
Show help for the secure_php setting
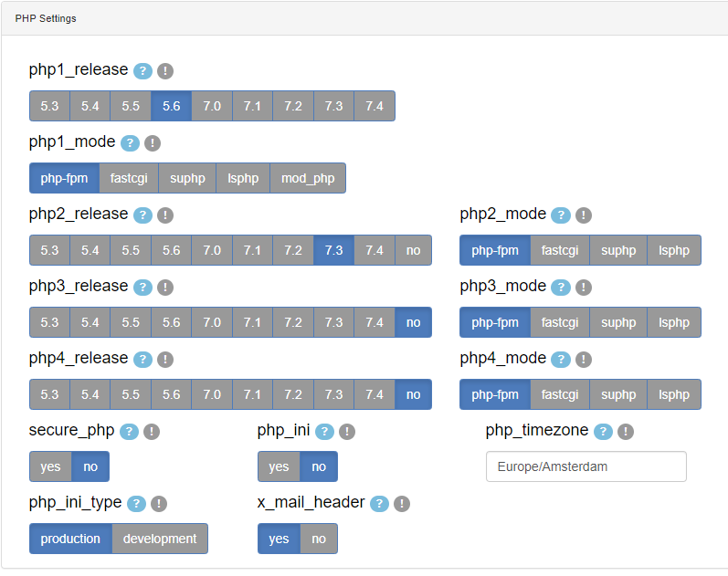click(129, 432)
